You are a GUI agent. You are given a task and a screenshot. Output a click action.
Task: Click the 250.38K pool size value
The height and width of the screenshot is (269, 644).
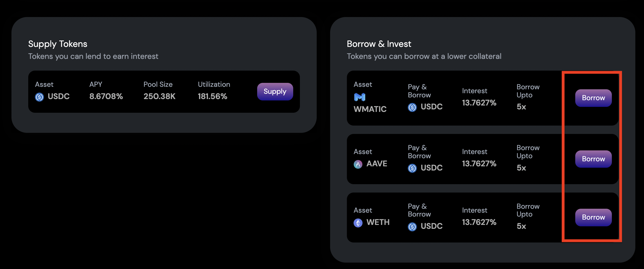[x=159, y=96]
